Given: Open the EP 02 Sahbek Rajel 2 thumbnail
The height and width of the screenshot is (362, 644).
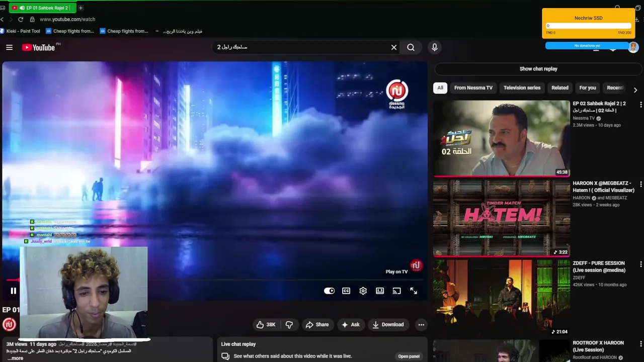Looking at the screenshot, I should tap(502, 138).
